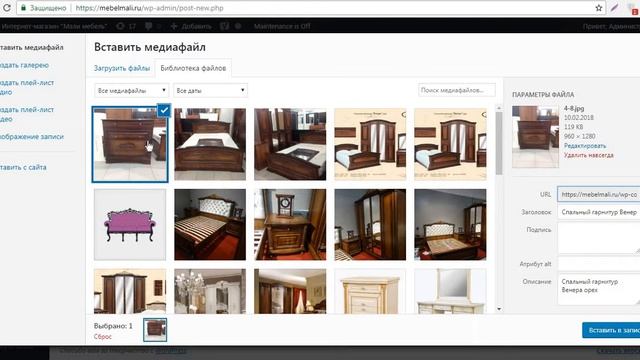Click 'Вставить медиафайл' in left sidebar

coord(31,47)
